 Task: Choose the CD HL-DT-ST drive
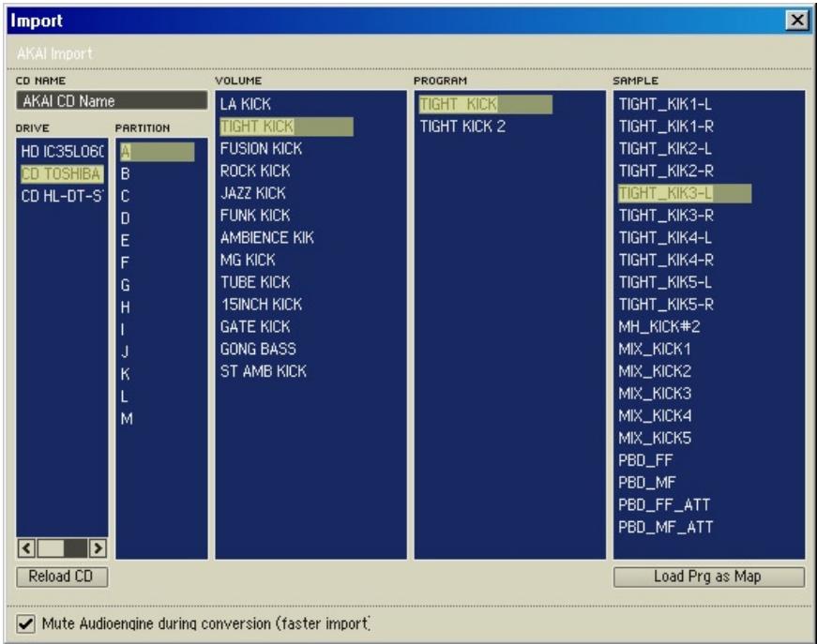61,196
